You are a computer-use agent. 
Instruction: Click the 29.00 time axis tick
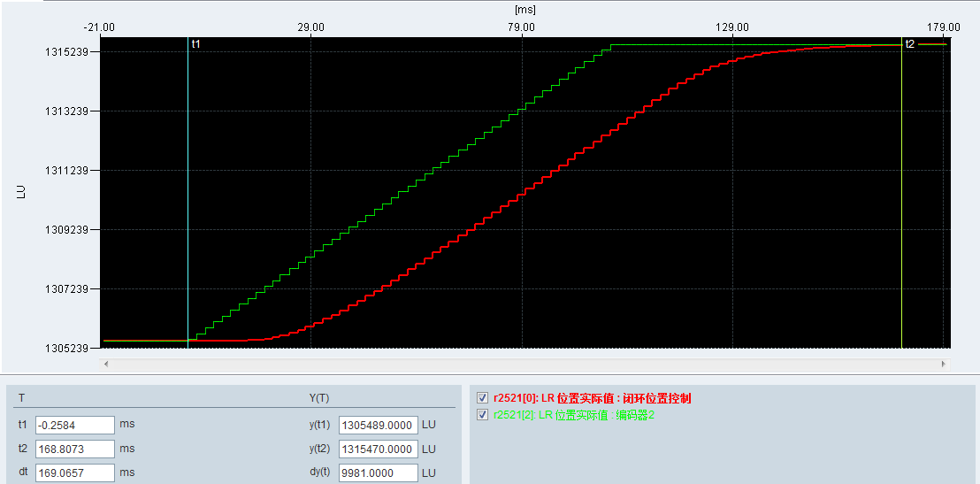click(310, 27)
